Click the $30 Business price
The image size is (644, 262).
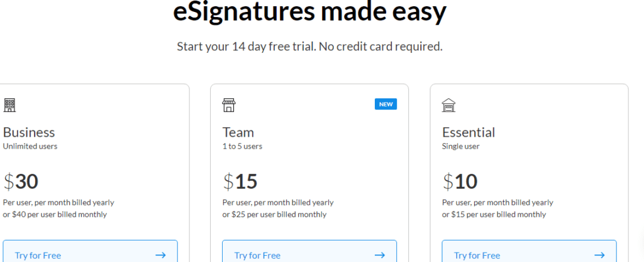pyautogui.click(x=21, y=181)
